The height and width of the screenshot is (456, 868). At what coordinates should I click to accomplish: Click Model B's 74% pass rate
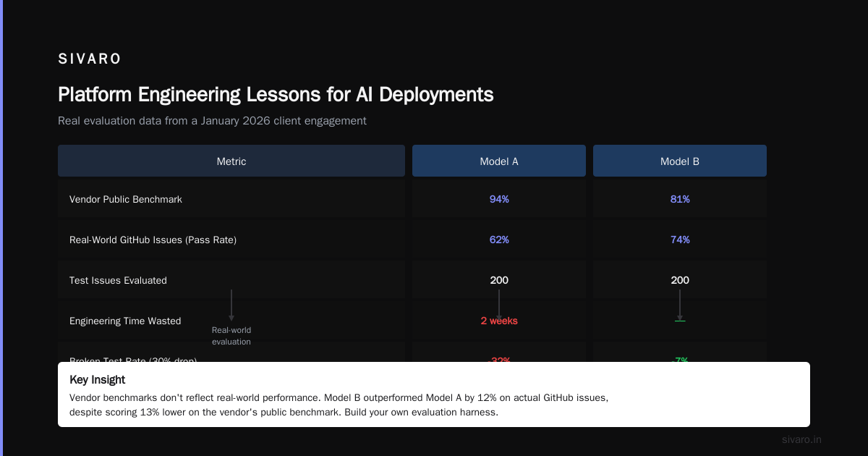(680, 240)
